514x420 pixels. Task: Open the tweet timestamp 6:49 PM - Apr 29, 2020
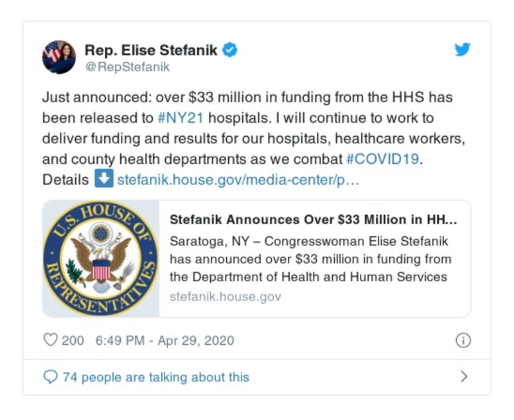pyautogui.click(x=164, y=340)
